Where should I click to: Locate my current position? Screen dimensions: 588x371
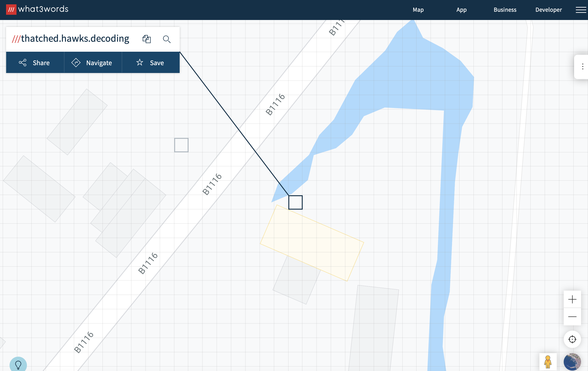572,339
